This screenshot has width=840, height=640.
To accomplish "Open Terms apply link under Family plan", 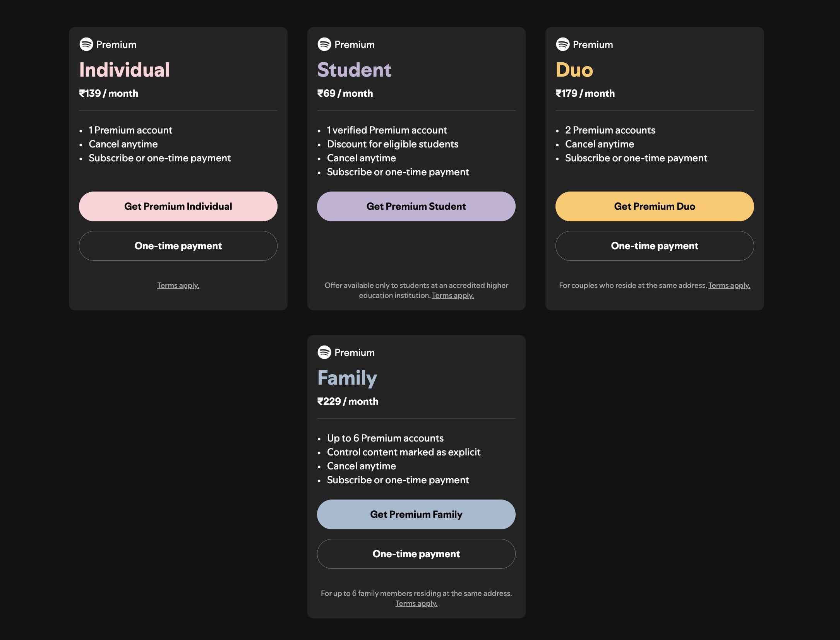I will (416, 604).
